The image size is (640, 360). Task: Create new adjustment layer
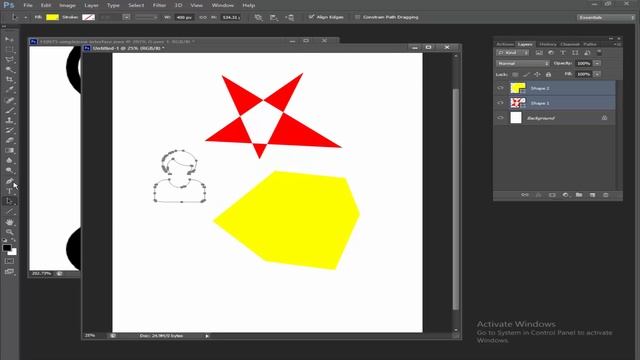coord(566,195)
